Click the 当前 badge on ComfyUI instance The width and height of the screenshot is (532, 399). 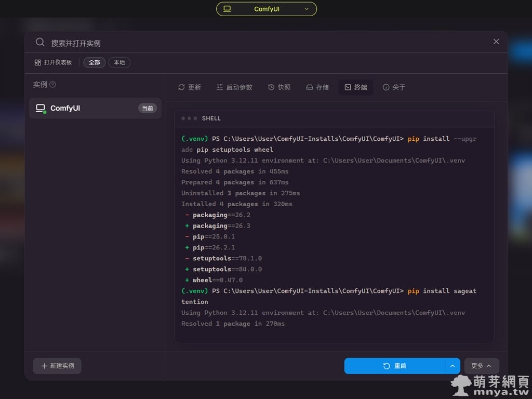click(147, 108)
